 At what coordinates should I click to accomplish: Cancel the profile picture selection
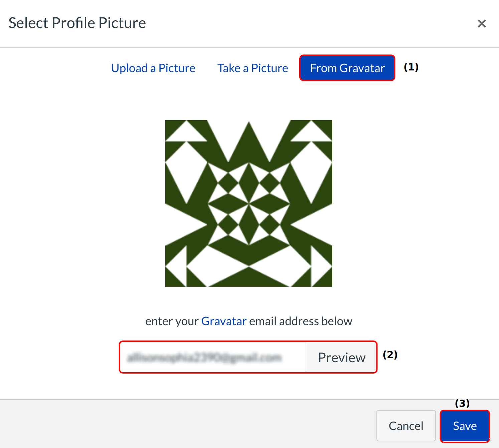[406, 426]
